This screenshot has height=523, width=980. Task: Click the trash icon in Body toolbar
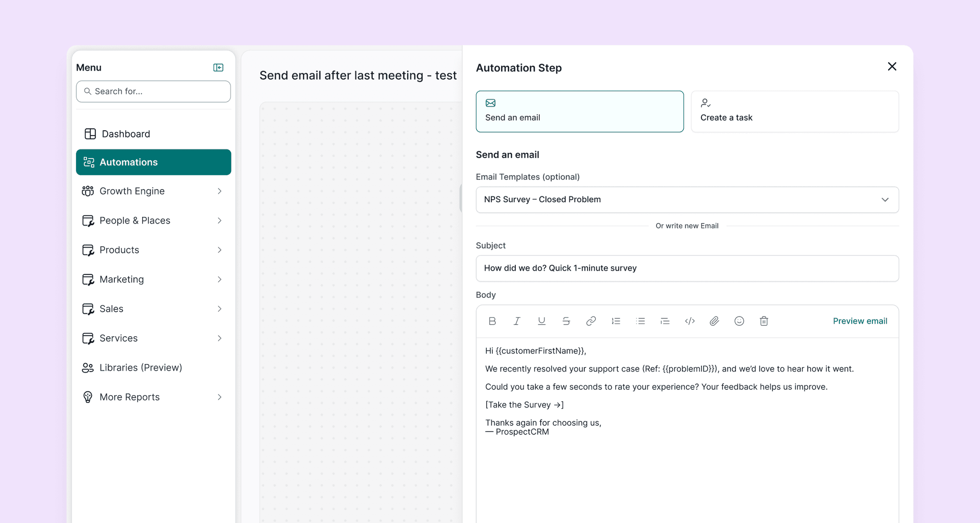(764, 321)
